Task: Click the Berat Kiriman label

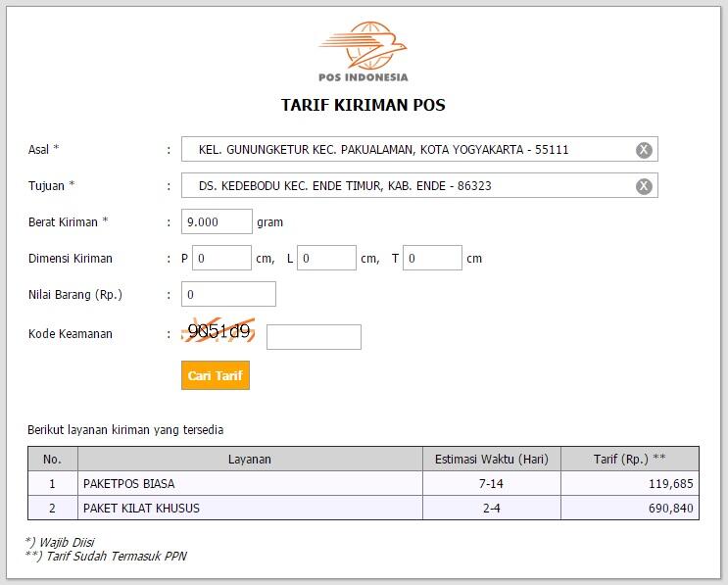Action: (x=69, y=221)
